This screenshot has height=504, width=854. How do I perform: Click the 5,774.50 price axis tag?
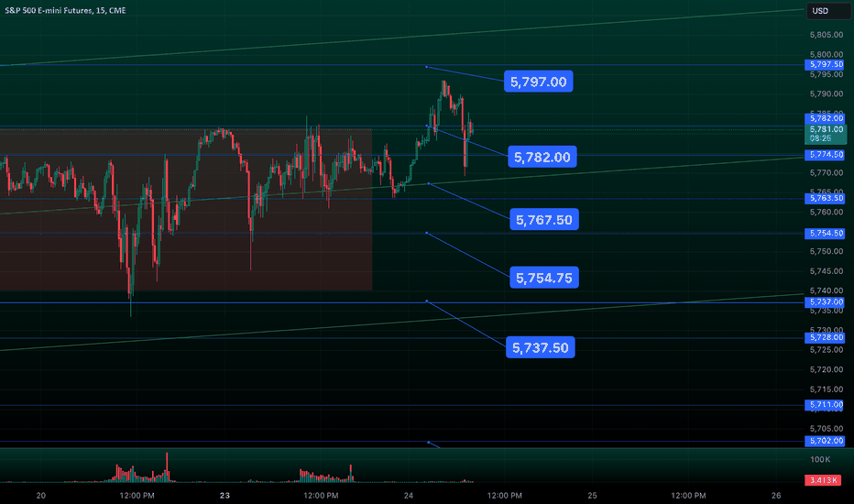tap(825, 155)
